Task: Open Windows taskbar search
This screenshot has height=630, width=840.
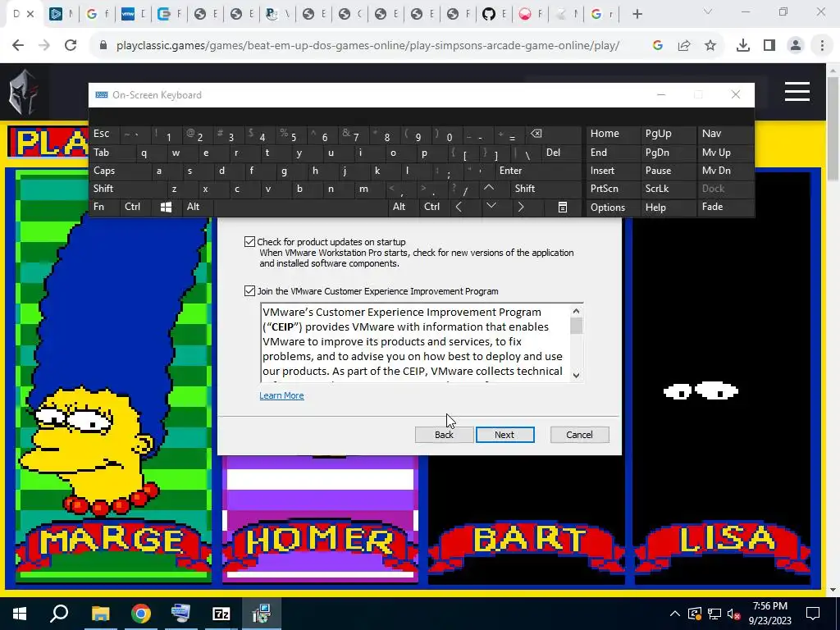Action: coord(59,614)
